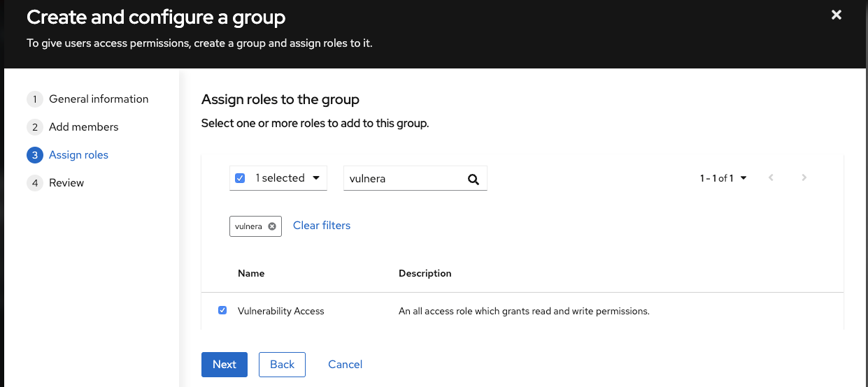Screen dimensions: 868x387
Task: Select the Assign roles step
Action: click(78, 155)
